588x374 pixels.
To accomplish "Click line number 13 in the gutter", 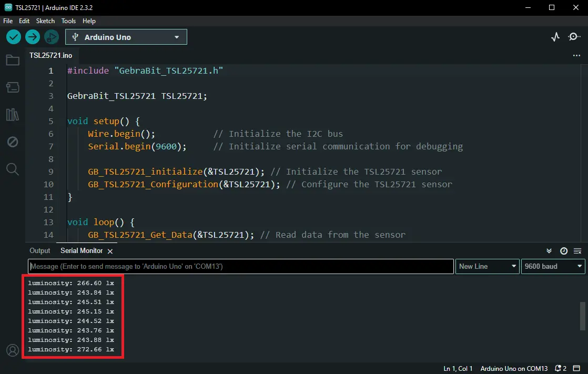I will (48, 222).
